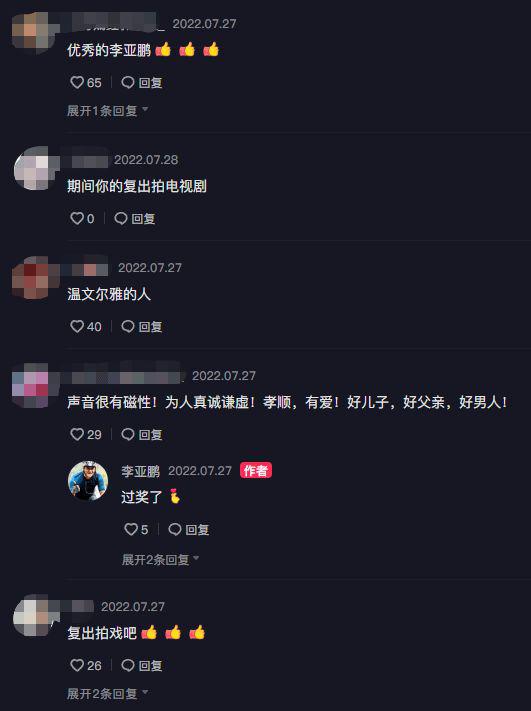Open avatar of first commenter
The image size is (531, 711).
pyautogui.click(x=32, y=33)
